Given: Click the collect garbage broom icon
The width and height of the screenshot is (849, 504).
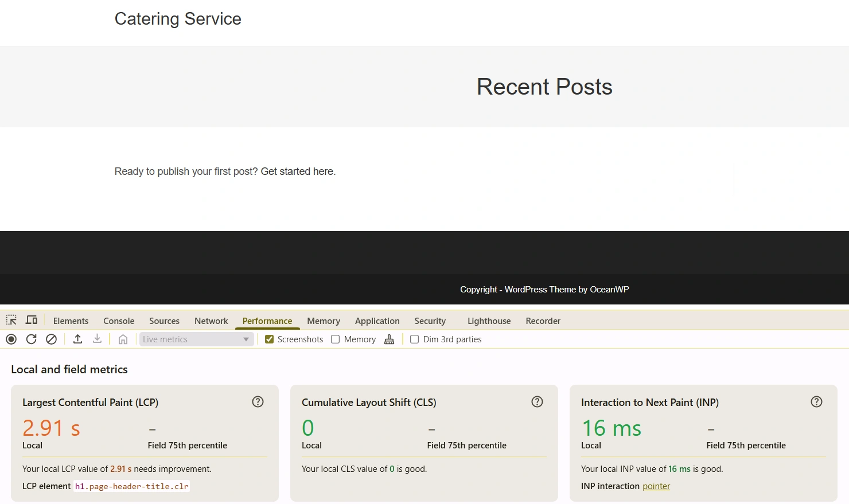Looking at the screenshot, I should [389, 339].
